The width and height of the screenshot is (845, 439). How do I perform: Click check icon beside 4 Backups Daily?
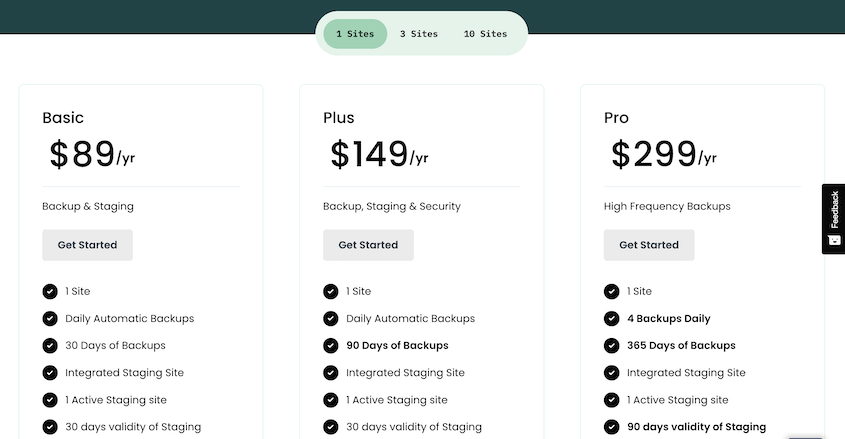click(x=612, y=319)
